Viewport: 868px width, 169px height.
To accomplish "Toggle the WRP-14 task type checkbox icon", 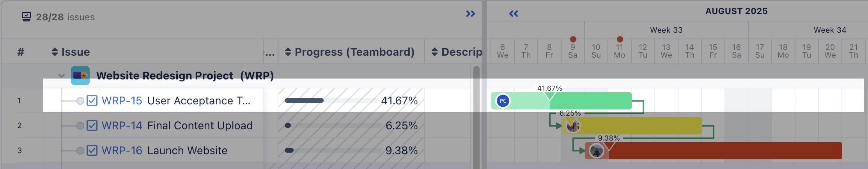I will click(x=92, y=126).
